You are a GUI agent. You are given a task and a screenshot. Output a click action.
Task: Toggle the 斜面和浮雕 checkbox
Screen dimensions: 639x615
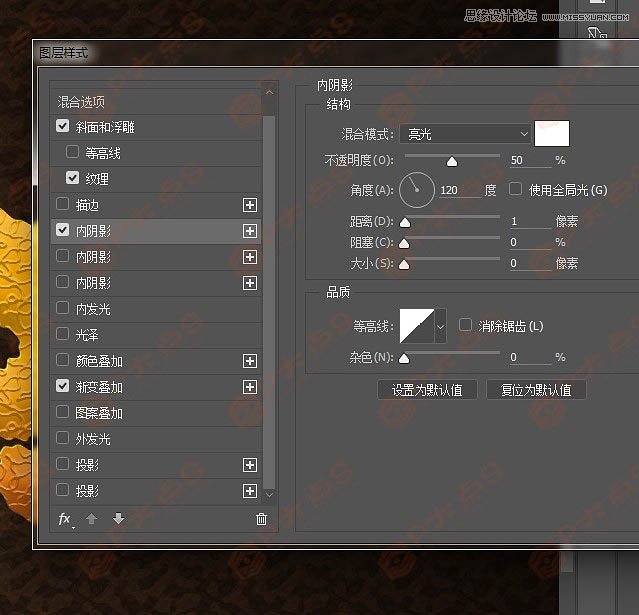coord(62,126)
